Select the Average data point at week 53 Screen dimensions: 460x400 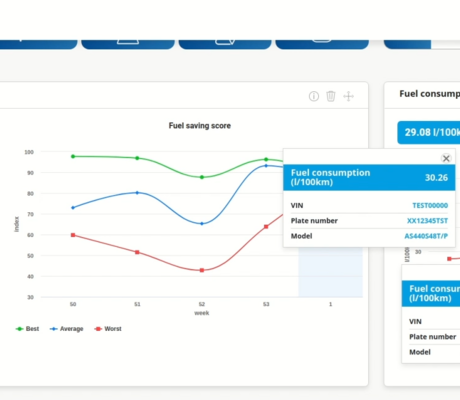pos(266,166)
